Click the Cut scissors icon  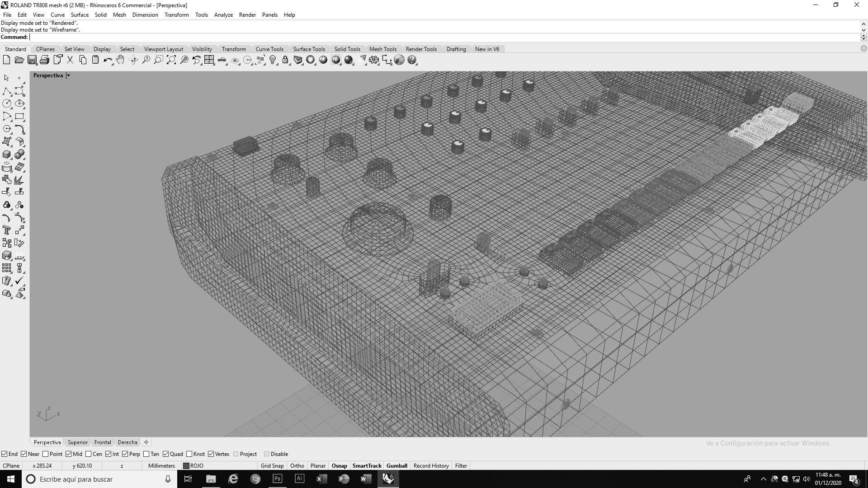pos(70,60)
